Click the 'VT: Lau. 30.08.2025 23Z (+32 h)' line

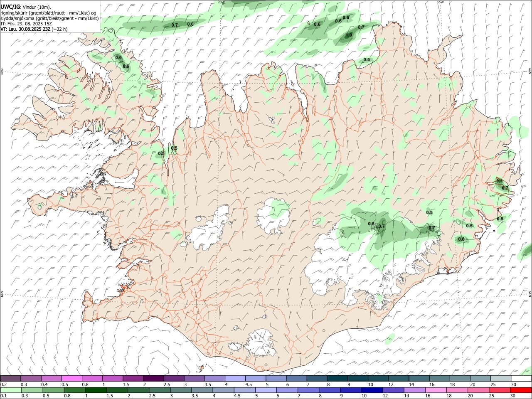[34, 29]
